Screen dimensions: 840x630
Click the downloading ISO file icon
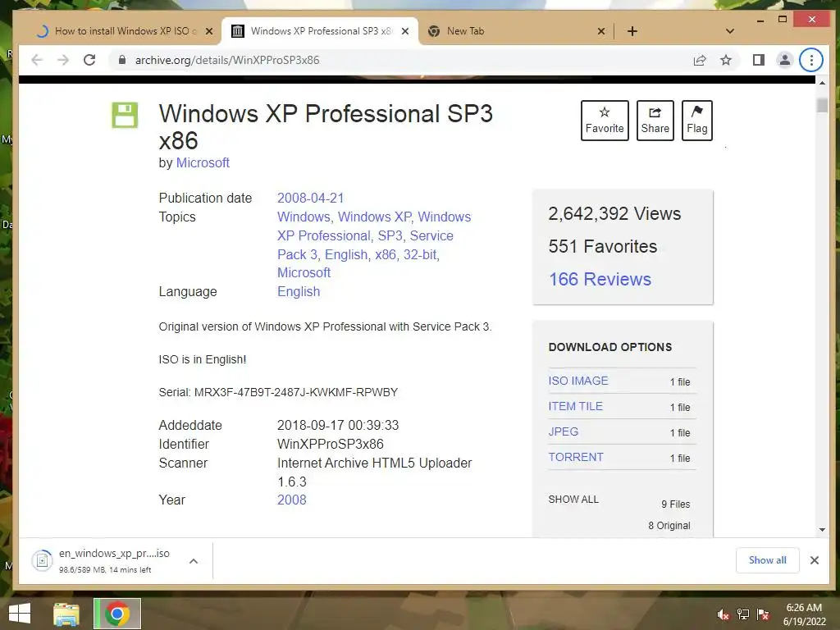tap(42, 560)
